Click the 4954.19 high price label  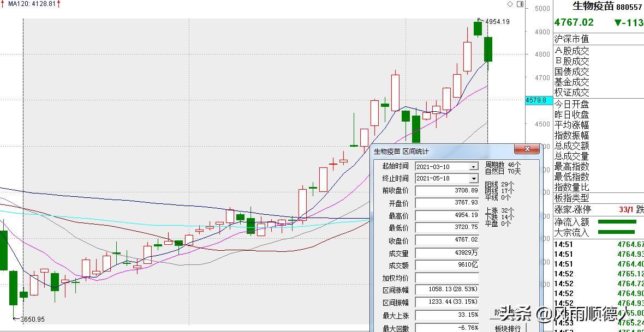(497, 21)
